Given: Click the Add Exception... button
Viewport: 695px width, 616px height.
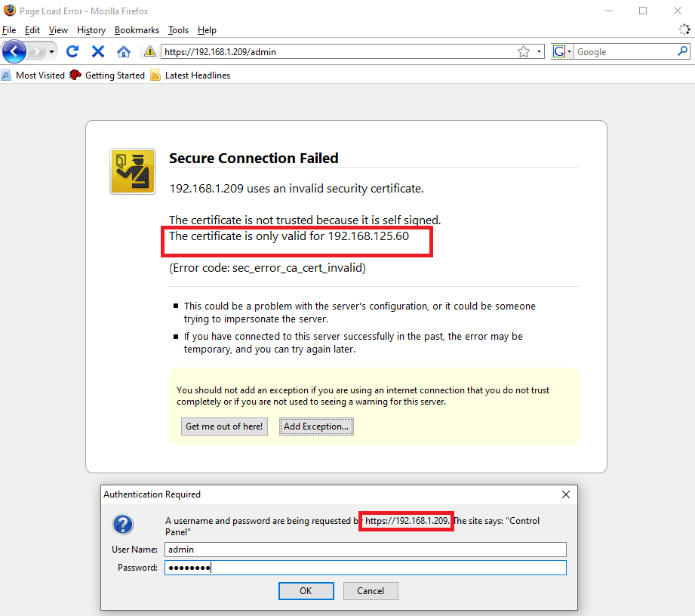Looking at the screenshot, I should tap(316, 427).
